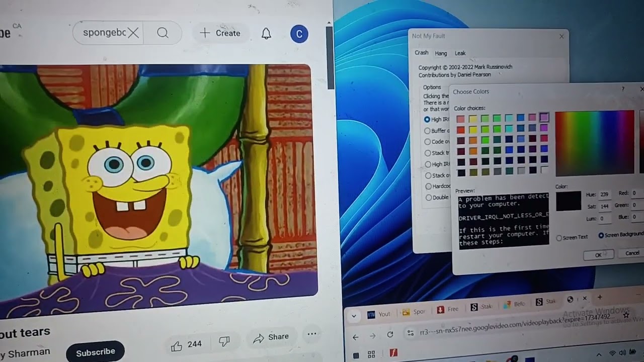
Task: Close the active browser tab
Action: [x=585, y=299]
